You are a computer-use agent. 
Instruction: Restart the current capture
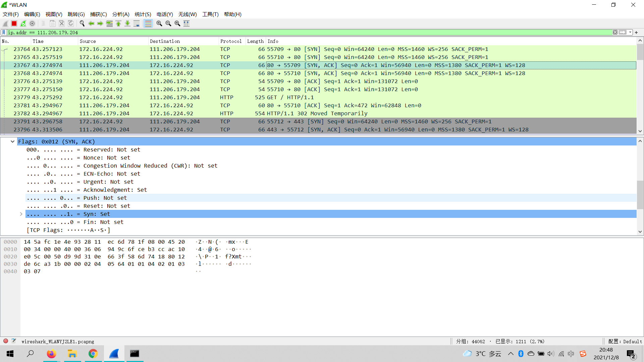[23, 23]
